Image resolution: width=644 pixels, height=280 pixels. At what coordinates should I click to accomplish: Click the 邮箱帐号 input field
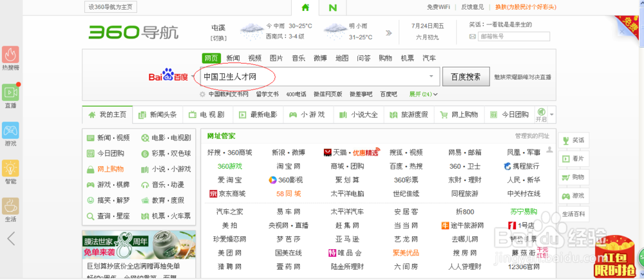click(514, 37)
